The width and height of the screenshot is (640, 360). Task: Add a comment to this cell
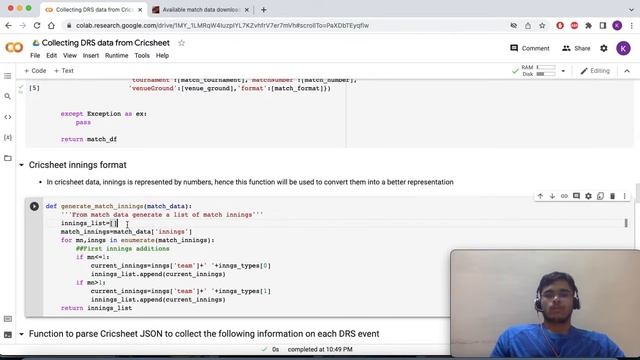576,196
